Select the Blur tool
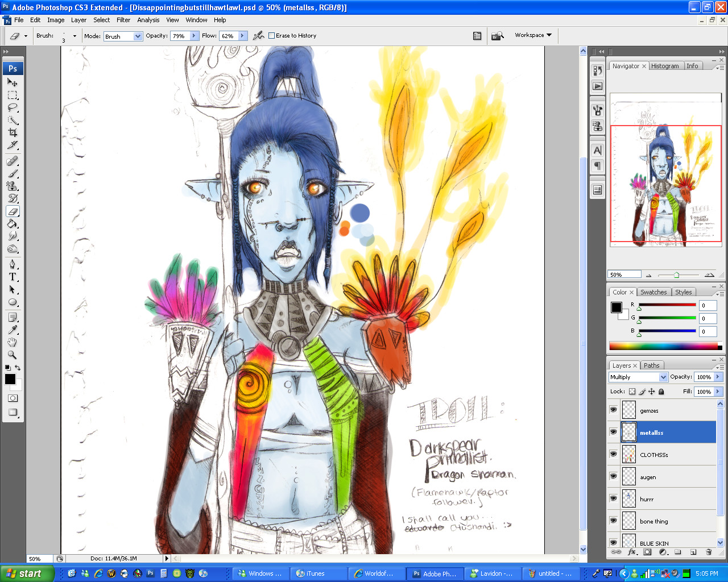 [x=13, y=236]
